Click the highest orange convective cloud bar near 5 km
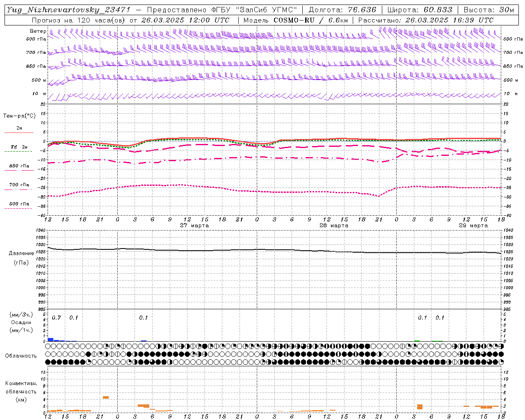525x420 pixels. coord(106,397)
